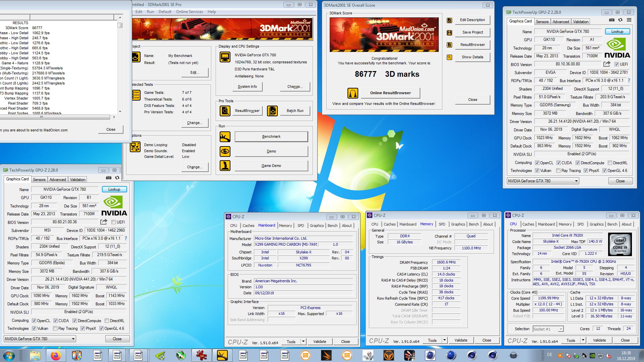Screen dimensions: 644x362
Task: Switch to the Validation tab in the MSI GPU-Z
Action: click(x=77, y=180)
